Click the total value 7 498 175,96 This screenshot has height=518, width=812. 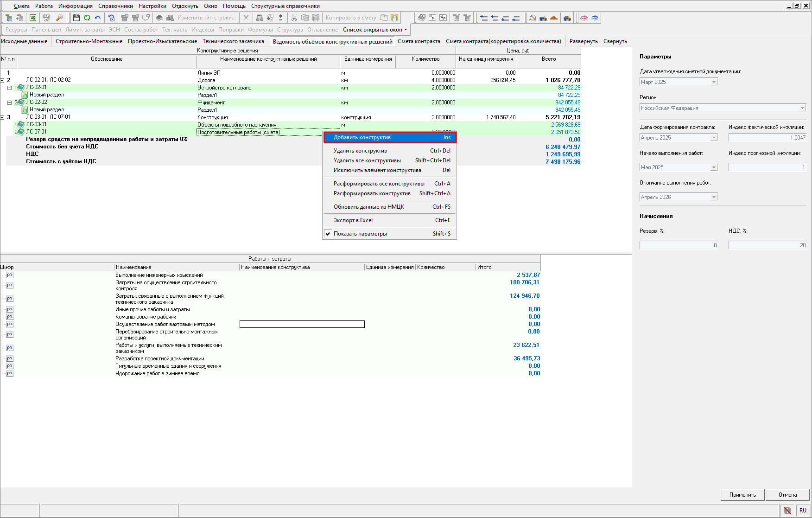click(563, 162)
